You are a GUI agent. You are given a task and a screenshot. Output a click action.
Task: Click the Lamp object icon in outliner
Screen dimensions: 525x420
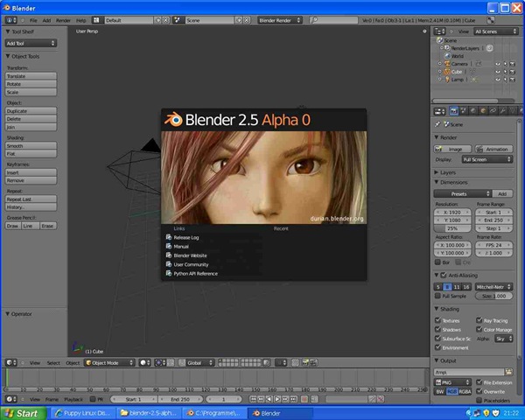click(446, 80)
